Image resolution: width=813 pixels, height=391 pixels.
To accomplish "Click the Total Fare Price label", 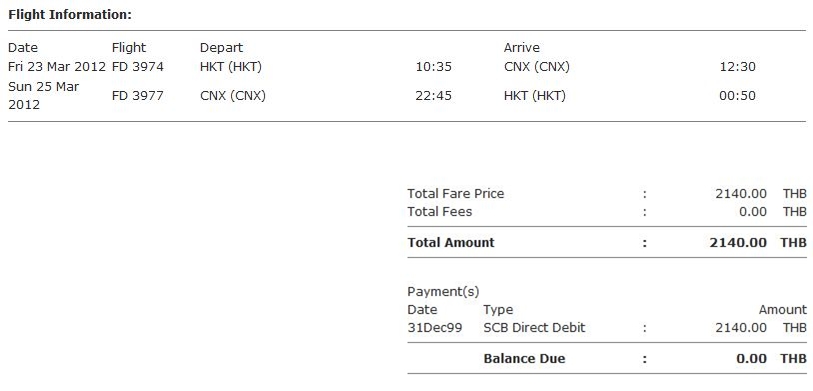I will click(456, 194).
